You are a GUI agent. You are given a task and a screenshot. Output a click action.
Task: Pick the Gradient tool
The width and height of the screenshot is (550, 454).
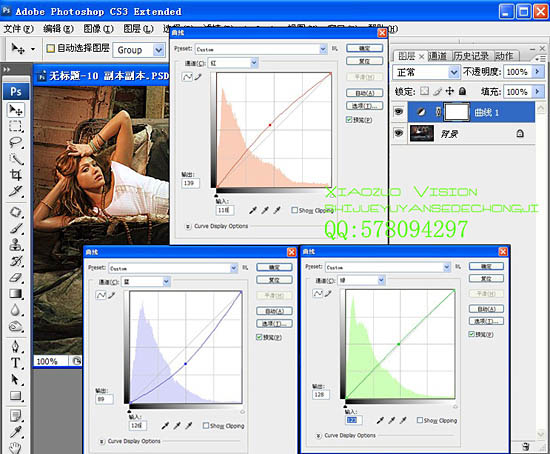tap(15, 293)
